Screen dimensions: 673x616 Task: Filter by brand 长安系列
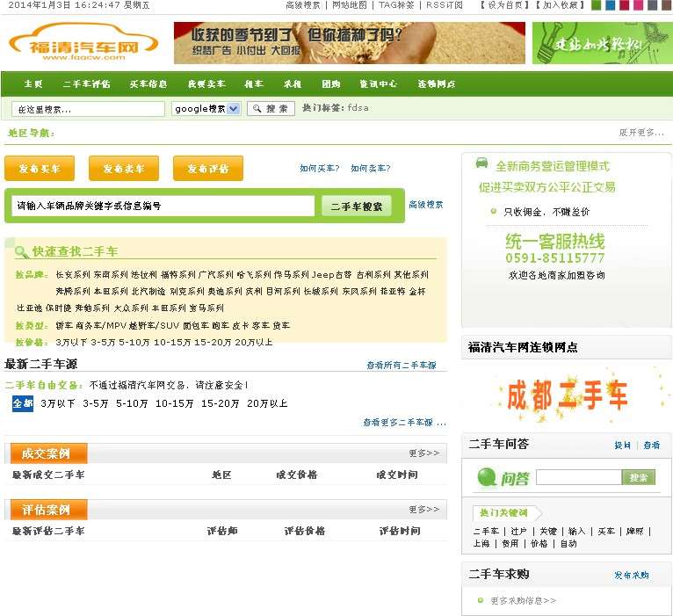(73, 275)
